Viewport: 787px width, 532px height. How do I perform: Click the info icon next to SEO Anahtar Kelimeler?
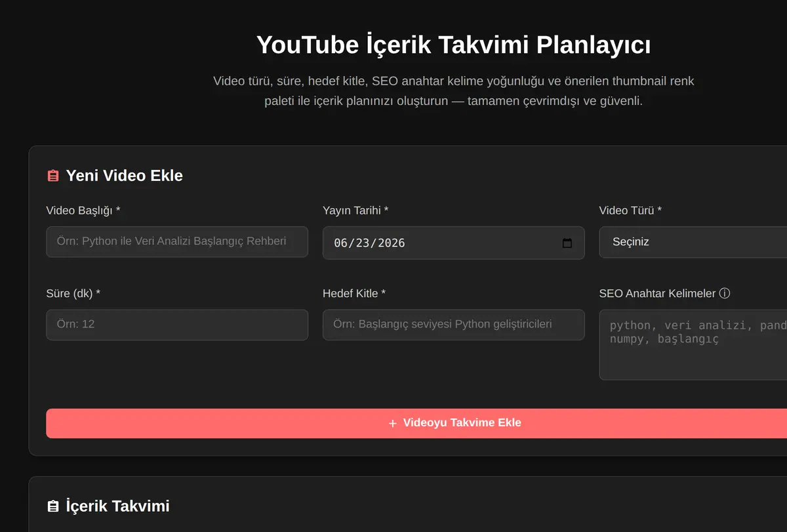(725, 293)
